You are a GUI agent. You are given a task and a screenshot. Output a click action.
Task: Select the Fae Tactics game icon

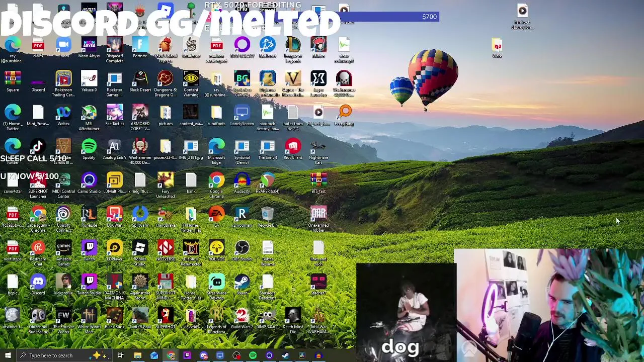tap(114, 113)
